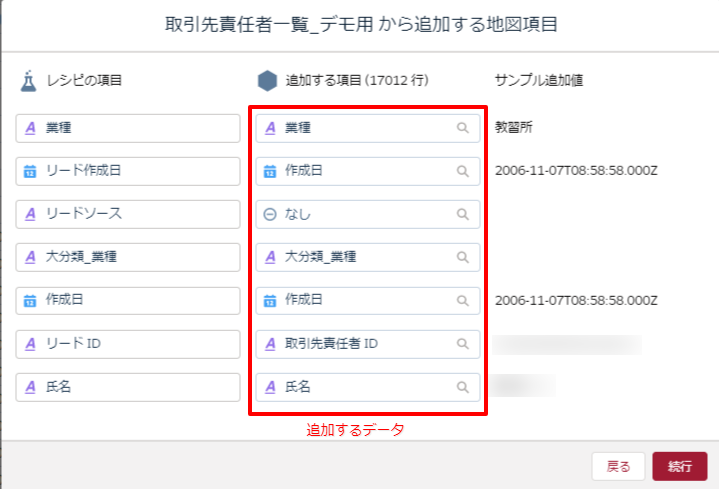Open the 業種 add-field lookup dropdown
The width and height of the screenshot is (719, 489).
[x=360, y=128]
